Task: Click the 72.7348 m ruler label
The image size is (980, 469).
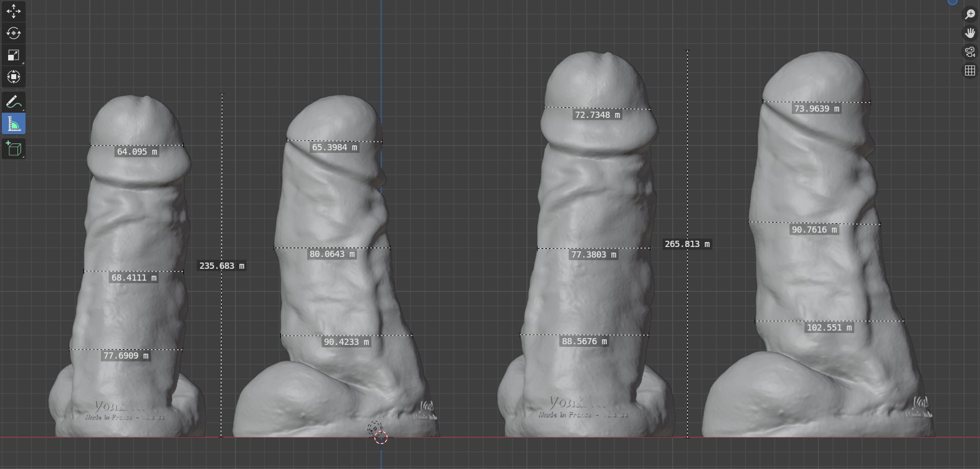Action: [x=597, y=115]
